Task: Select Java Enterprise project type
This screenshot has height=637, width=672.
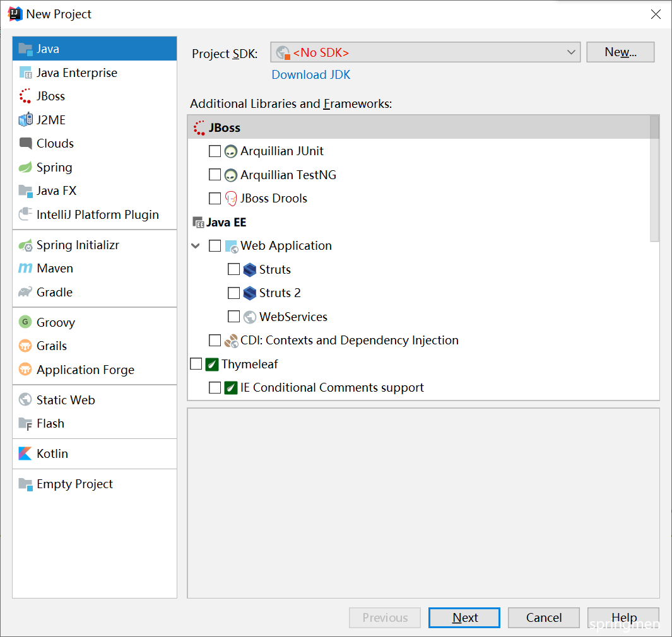Action: [94, 73]
